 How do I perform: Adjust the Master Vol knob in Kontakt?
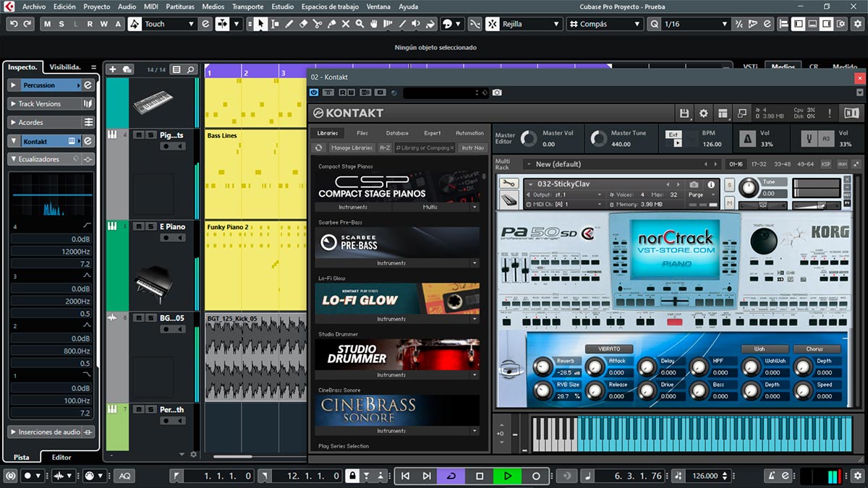[x=529, y=139]
